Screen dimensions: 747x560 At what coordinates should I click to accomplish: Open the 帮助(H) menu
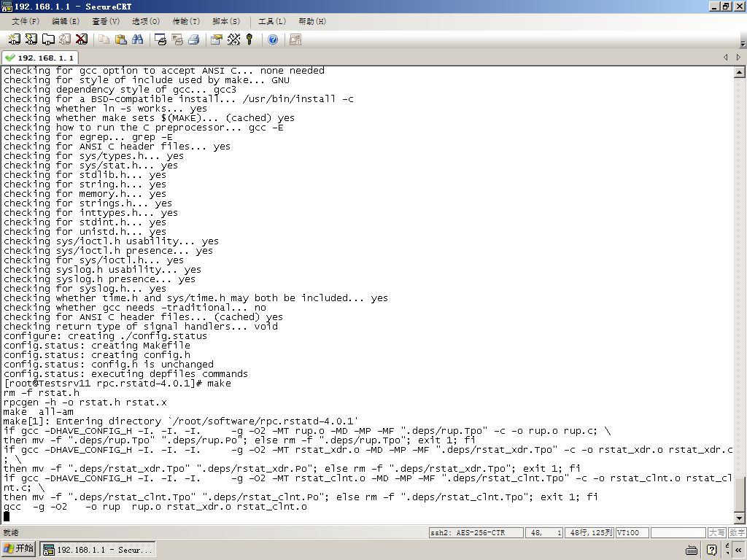[x=312, y=21]
